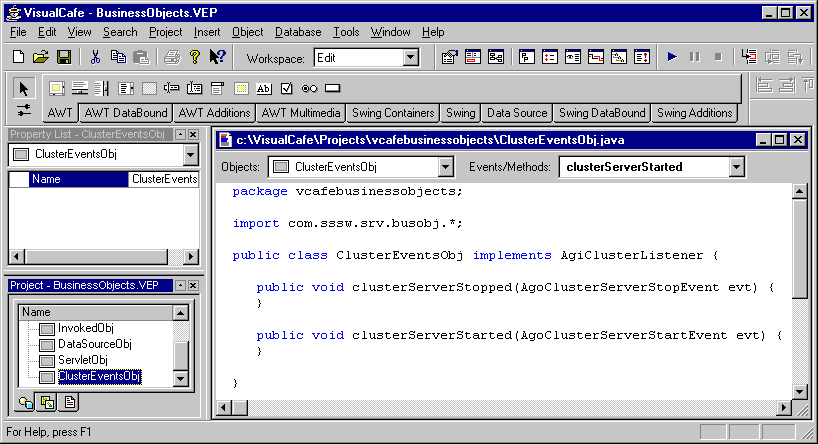Open the Form Designer window icon

click(x=473, y=57)
